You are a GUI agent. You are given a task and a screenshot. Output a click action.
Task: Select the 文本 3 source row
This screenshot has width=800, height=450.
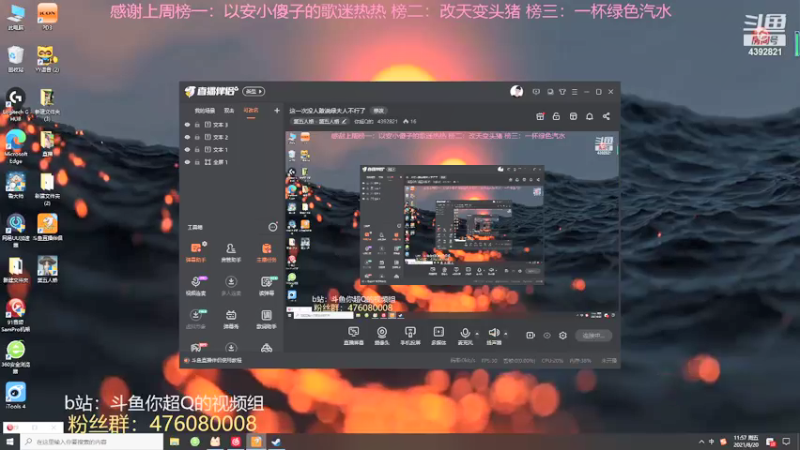(232, 124)
